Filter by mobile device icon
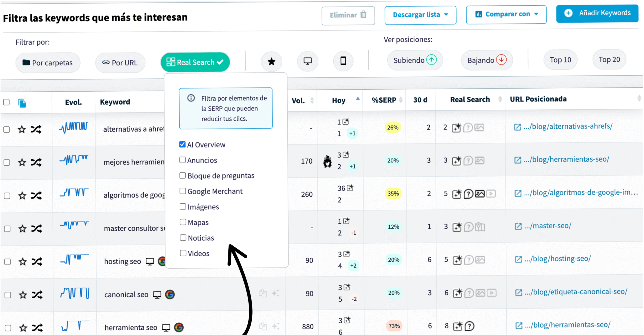The width and height of the screenshot is (644, 335). coord(343,61)
